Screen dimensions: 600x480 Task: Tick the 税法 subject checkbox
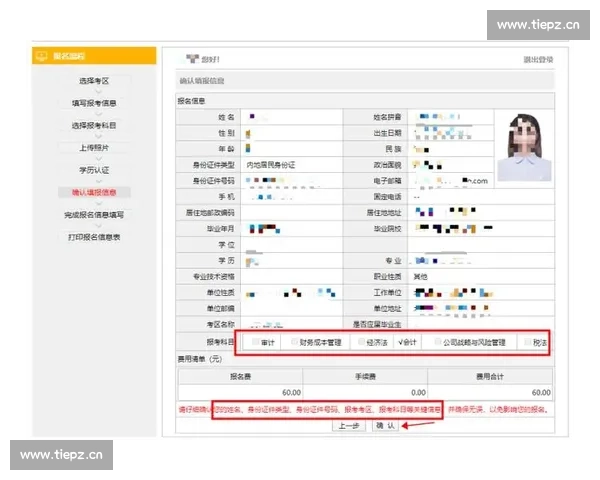tap(528, 342)
